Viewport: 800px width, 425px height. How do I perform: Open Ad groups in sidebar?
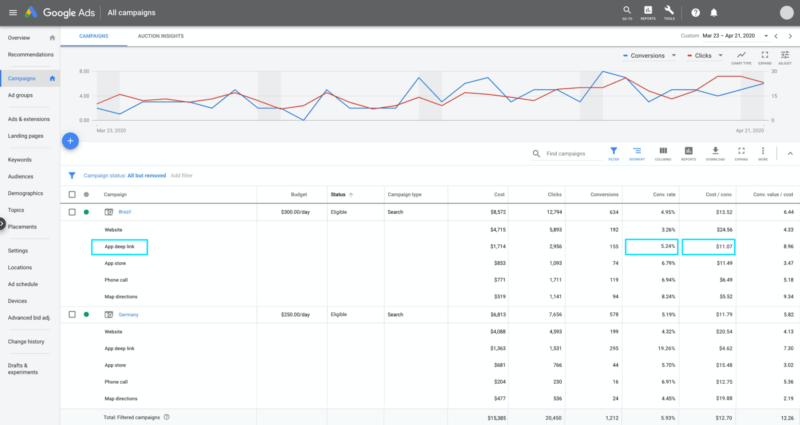pyautogui.click(x=20, y=95)
